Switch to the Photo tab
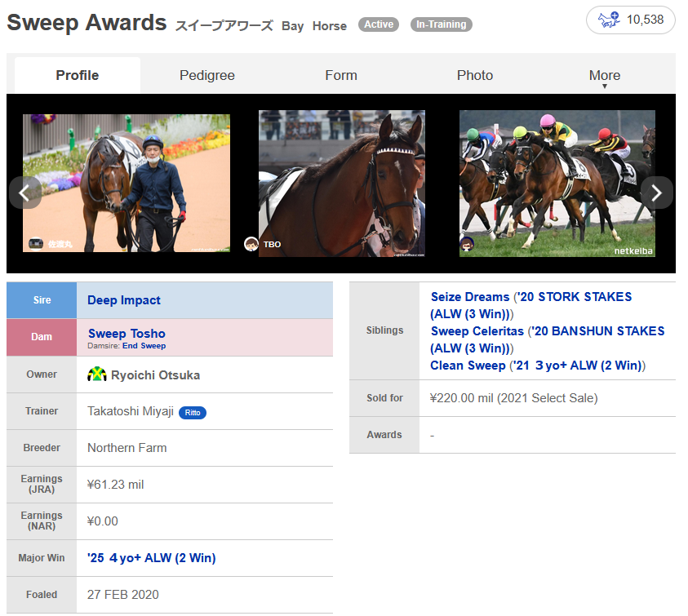 [475, 75]
